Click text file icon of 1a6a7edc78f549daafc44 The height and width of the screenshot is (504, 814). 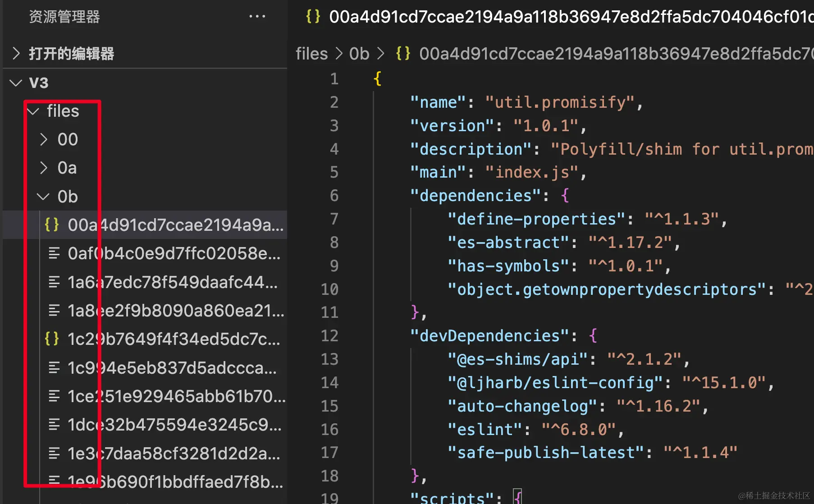point(54,282)
